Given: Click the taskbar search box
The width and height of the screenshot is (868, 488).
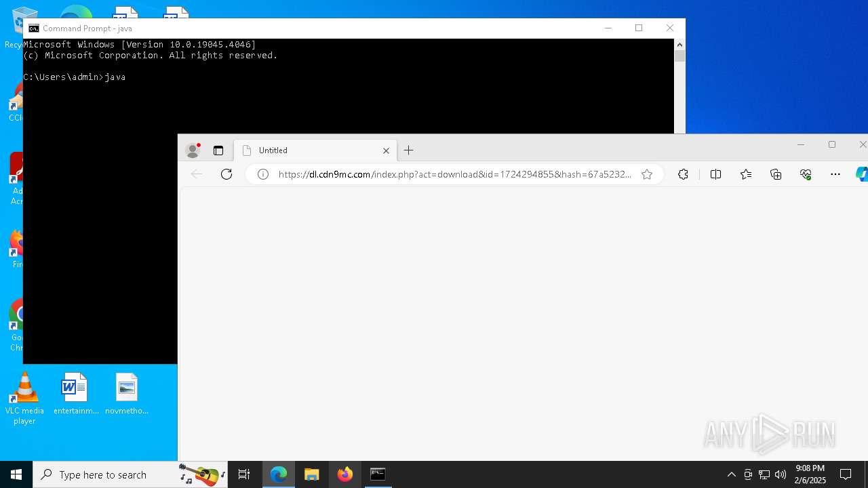Looking at the screenshot, I should coord(131,474).
